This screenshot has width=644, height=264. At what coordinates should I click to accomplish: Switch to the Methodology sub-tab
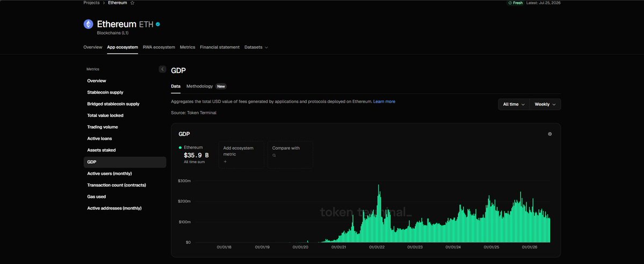(x=200, y=86)
